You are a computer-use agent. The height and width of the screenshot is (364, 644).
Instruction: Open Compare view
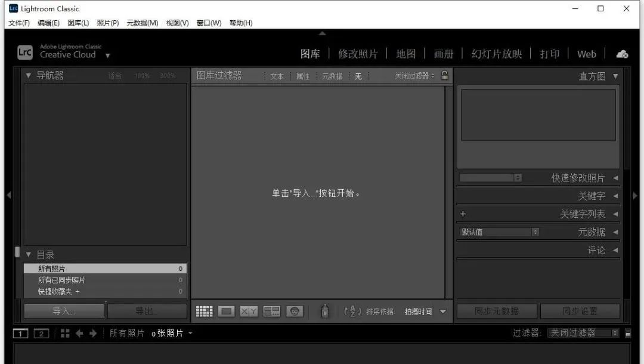coord(249,311)
